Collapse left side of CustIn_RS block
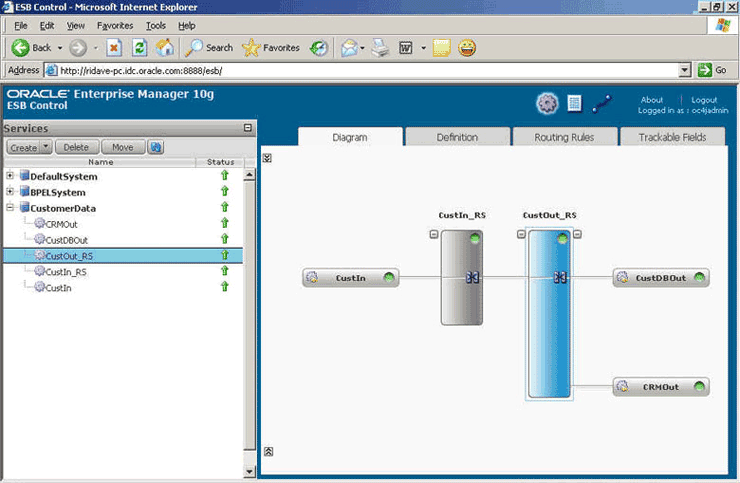 (434, 234)
